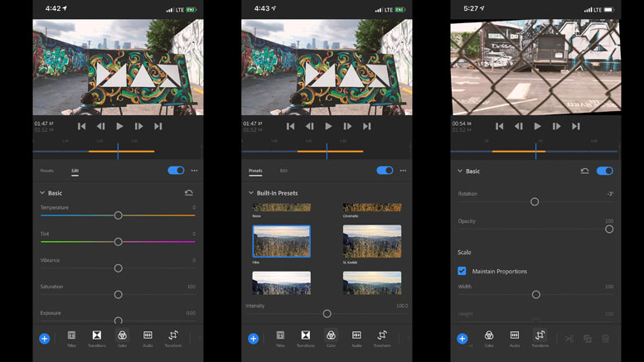Select Color tool on the middle phone
Viewport: 644px width, 362px height.
[x=331, y=339]
